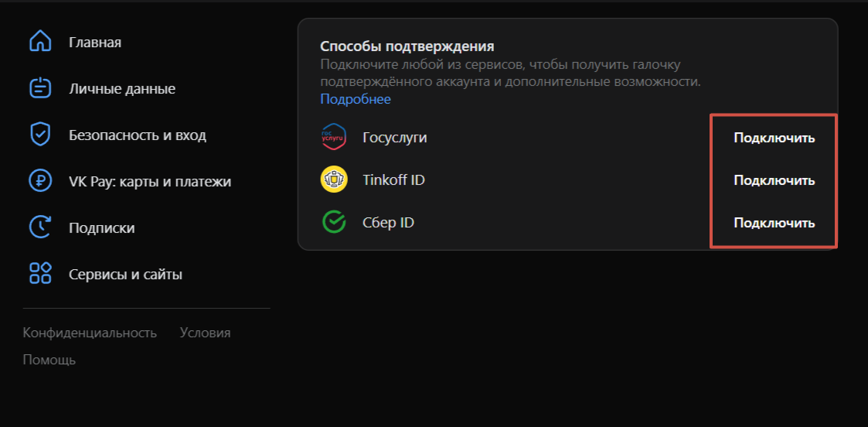Click the Госуслуги logo icon
The image size is (868, 427).
(x=334, y=138)
